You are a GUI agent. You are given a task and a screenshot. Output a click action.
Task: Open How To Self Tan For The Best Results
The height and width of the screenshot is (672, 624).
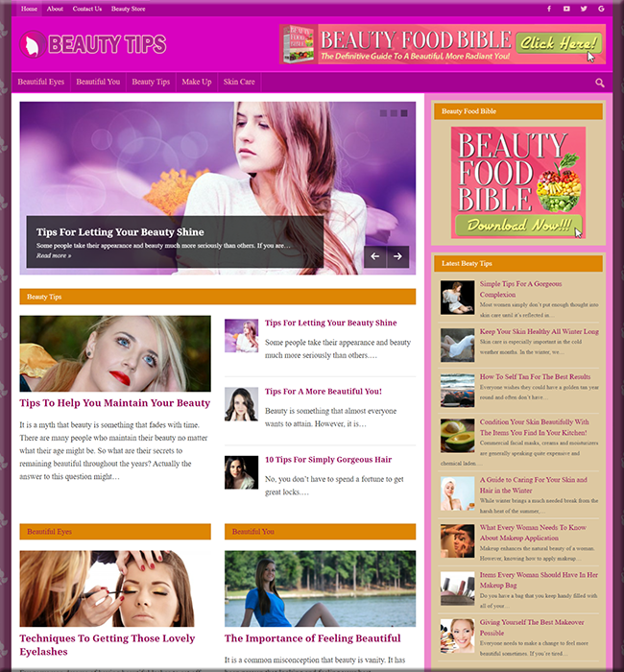click(535, 376)
